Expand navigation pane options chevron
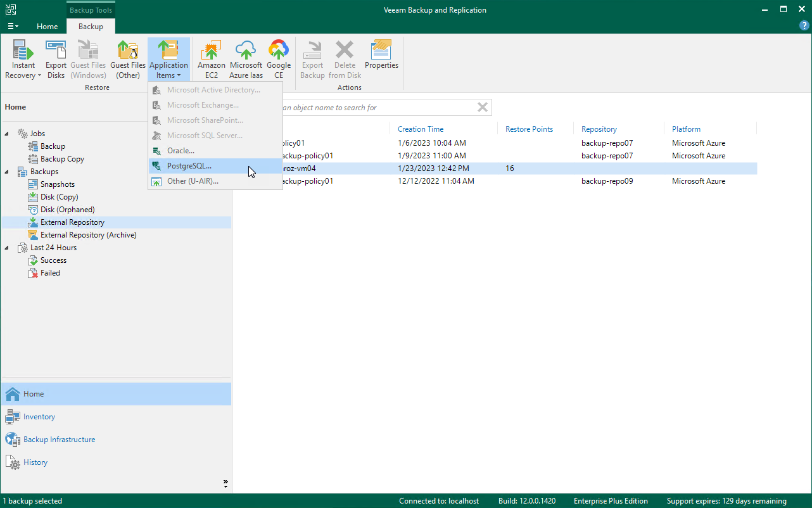812x508 pixels. click(x=225, y=483)
